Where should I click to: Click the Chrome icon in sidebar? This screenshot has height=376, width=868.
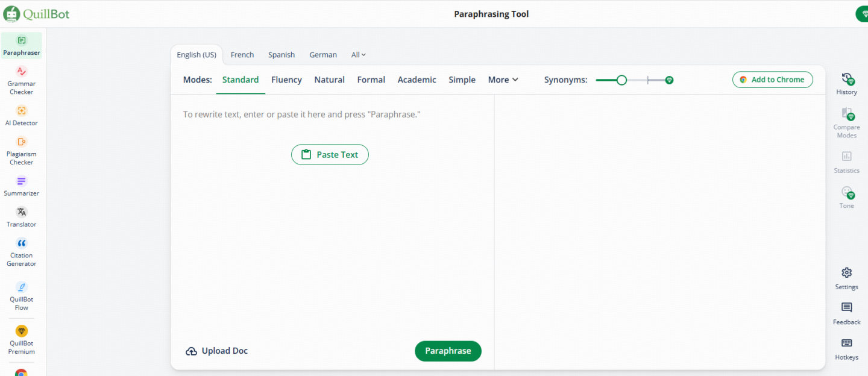(x=22, y=373)
